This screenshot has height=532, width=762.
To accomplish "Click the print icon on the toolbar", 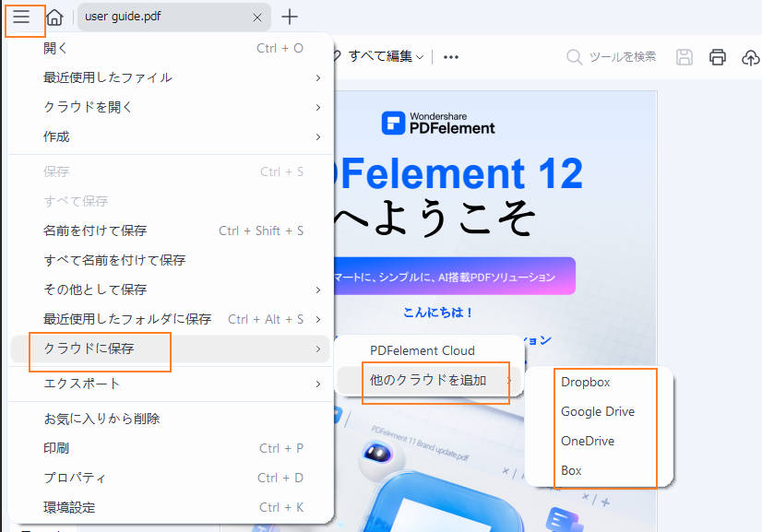I will click(x=718, y=56).
